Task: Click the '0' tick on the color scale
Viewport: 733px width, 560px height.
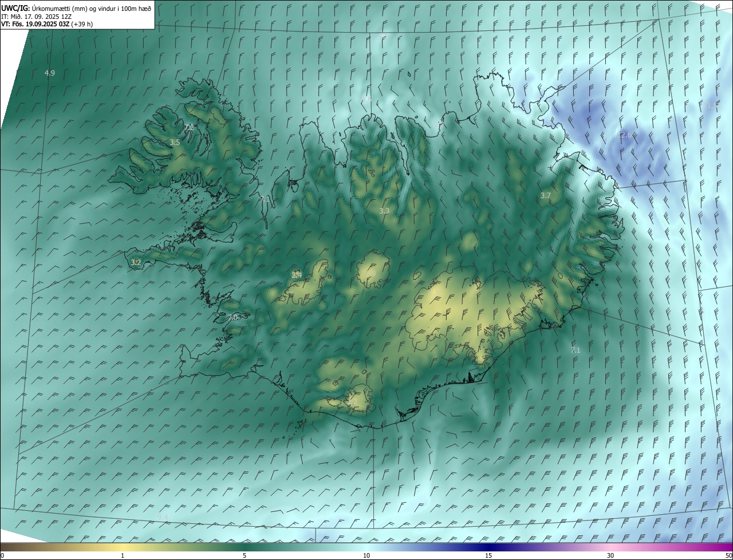Action: point(2,556)
